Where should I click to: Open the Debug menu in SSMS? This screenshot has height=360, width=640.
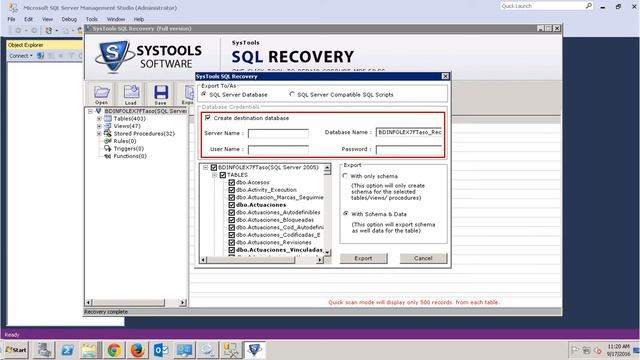click(x=69, y=19)
